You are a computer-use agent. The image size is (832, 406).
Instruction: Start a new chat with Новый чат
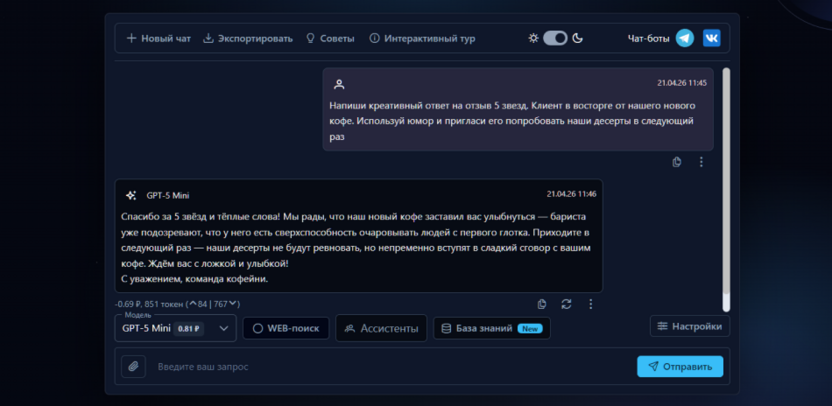click(158, 39)
